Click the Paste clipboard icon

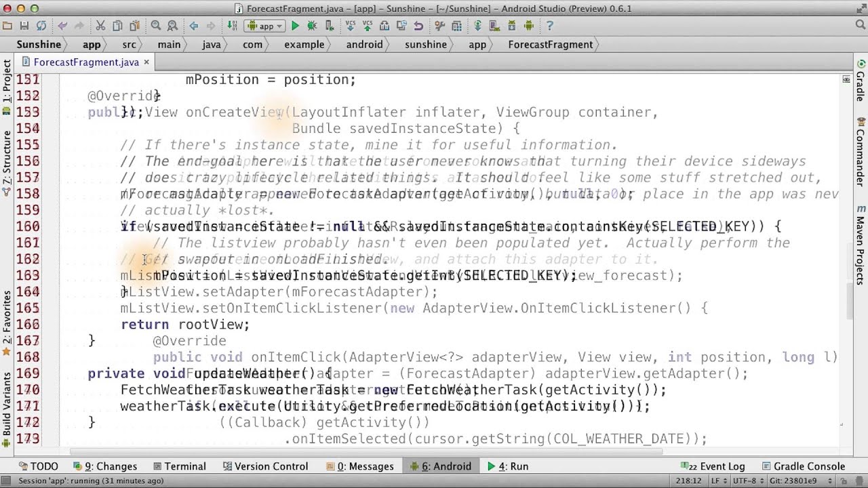pos(134,26)
